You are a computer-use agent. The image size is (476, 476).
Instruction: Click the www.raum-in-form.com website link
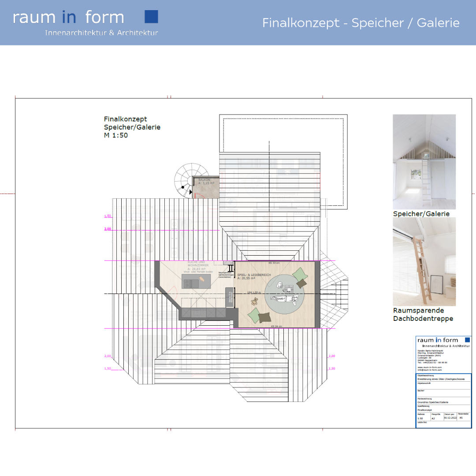tap(429, 367)
